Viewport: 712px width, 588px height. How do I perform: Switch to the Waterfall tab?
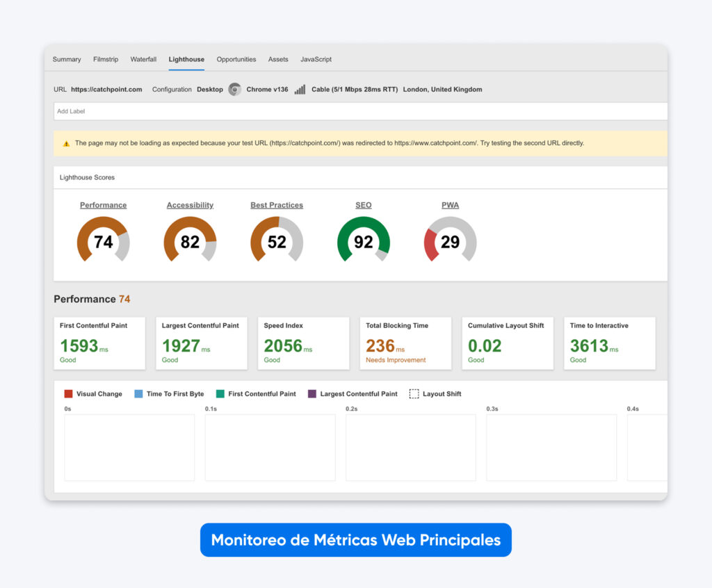coord(143,59)
